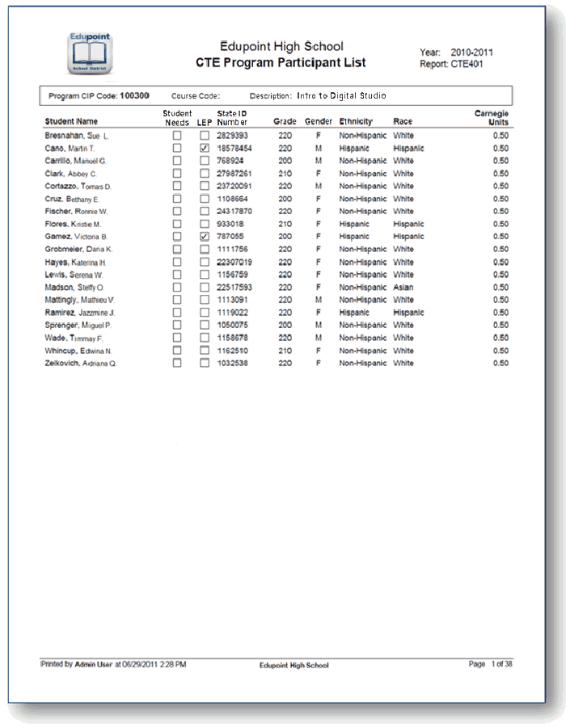Viewport: 566px width, 728px height.
Task: Select student name Ramirez, Jazzmine J.
Action: pyautogui.click(x=79, y=313)
